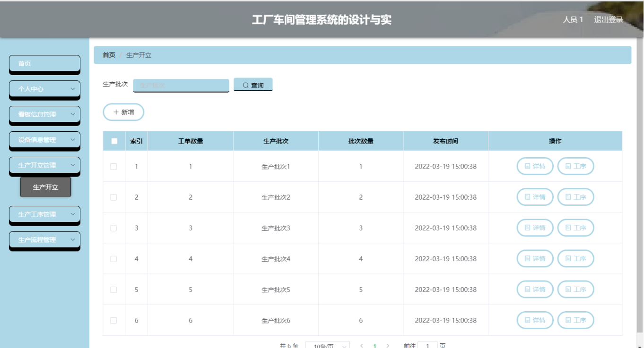
Task: Click the 退出登录 link
Action: click(x=609, y=20)
